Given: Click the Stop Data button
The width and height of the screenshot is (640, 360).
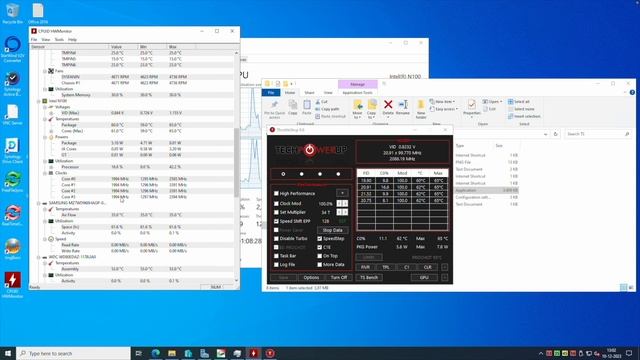Looking at the screenshot, I should tap(333, 230).
